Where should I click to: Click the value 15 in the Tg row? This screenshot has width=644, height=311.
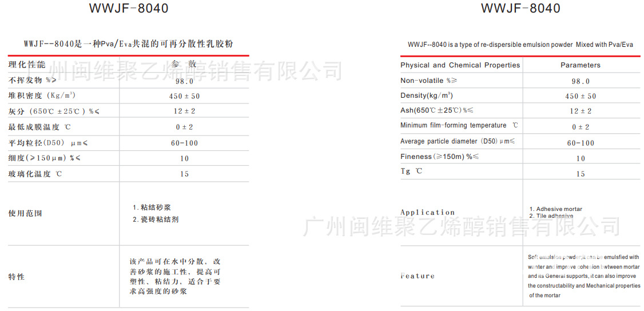581,174
